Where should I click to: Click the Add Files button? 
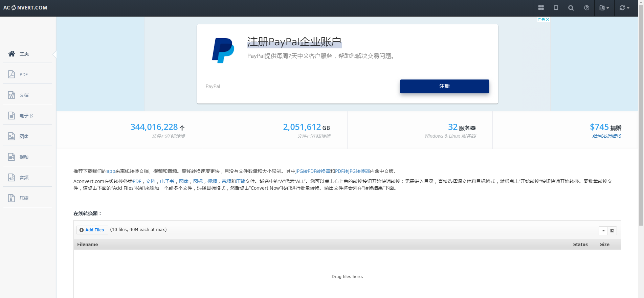tap(92, 230)
